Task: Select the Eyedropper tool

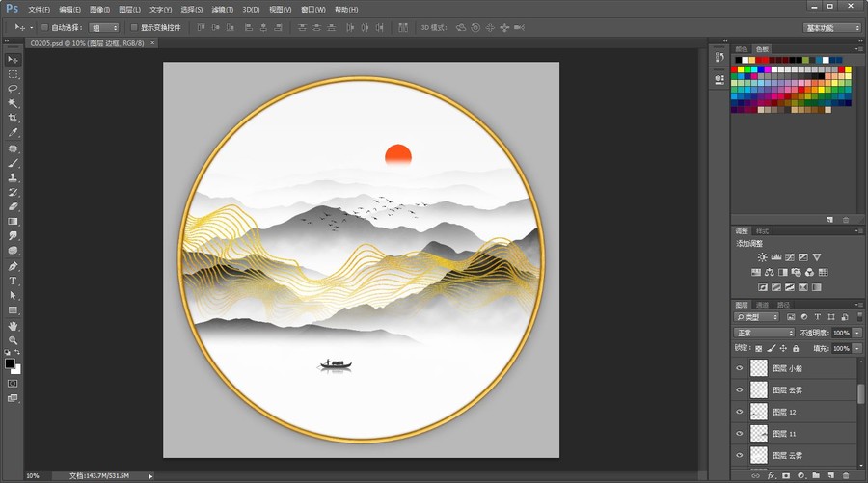Action: [x=13, y=132]
